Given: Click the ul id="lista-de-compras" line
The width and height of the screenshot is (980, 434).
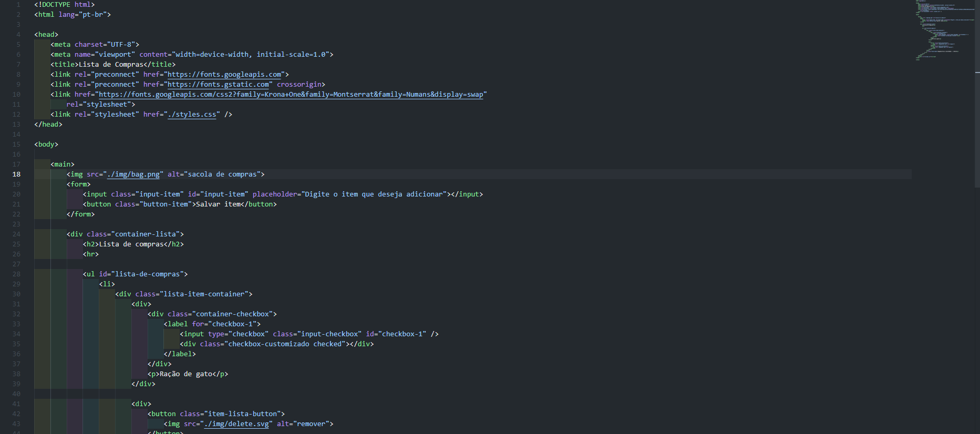Looking at the screenshot, I should (135, 274).
